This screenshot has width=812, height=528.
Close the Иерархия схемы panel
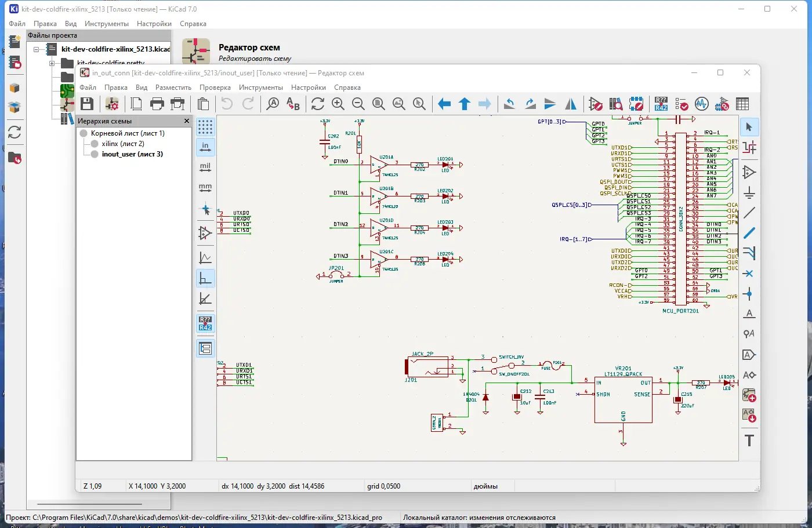186,121
